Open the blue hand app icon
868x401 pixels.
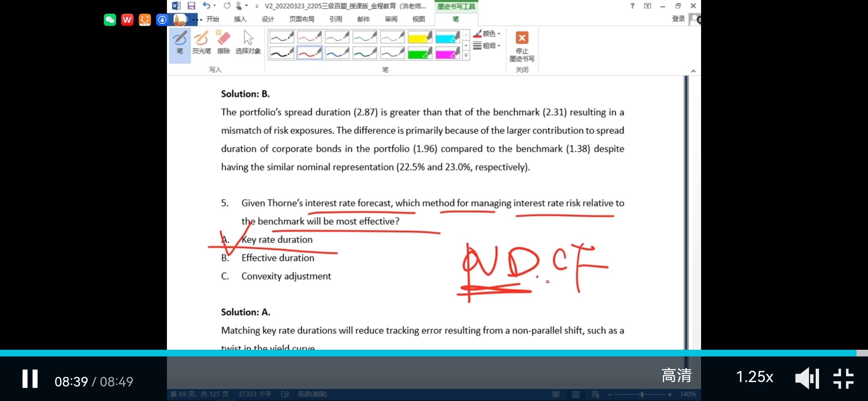click(x=162, y=20)
